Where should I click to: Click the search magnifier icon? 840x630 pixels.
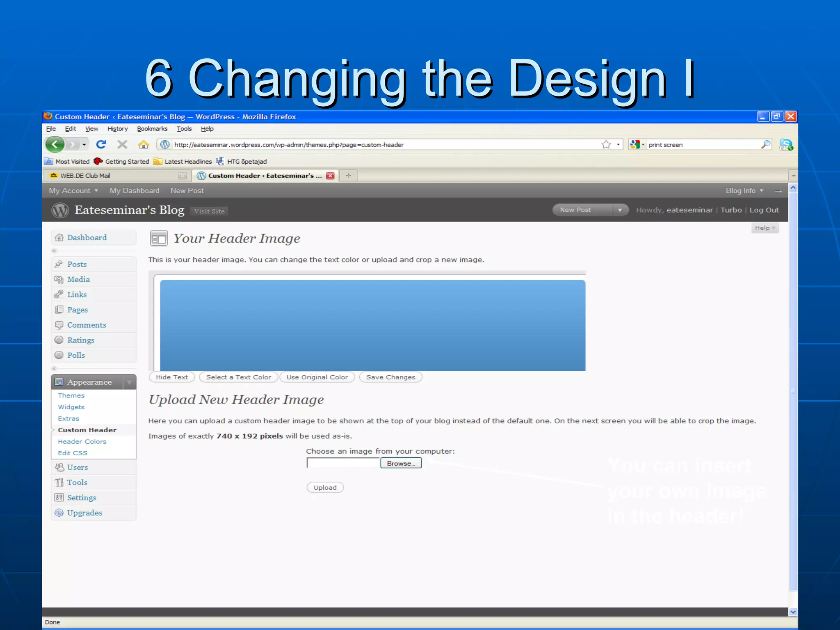click(765, 144)
